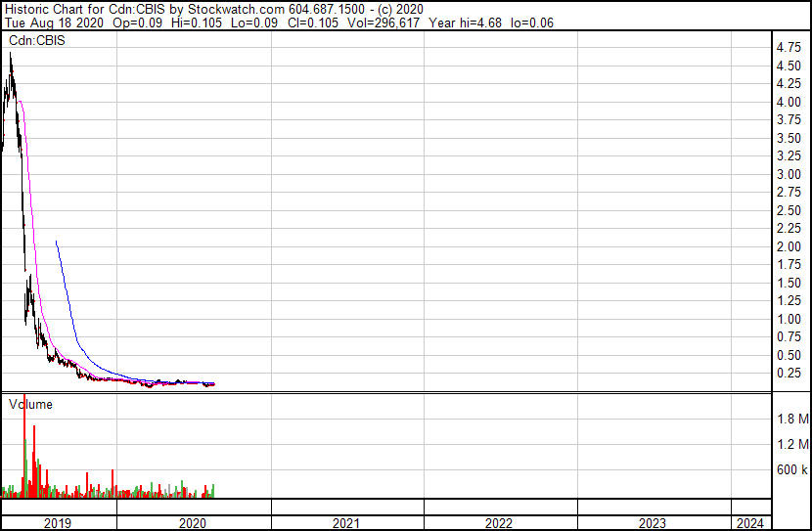This screenshot has width=812, height=531.
Task: Click the 4.75 price axis label
Action: (789, 48)
